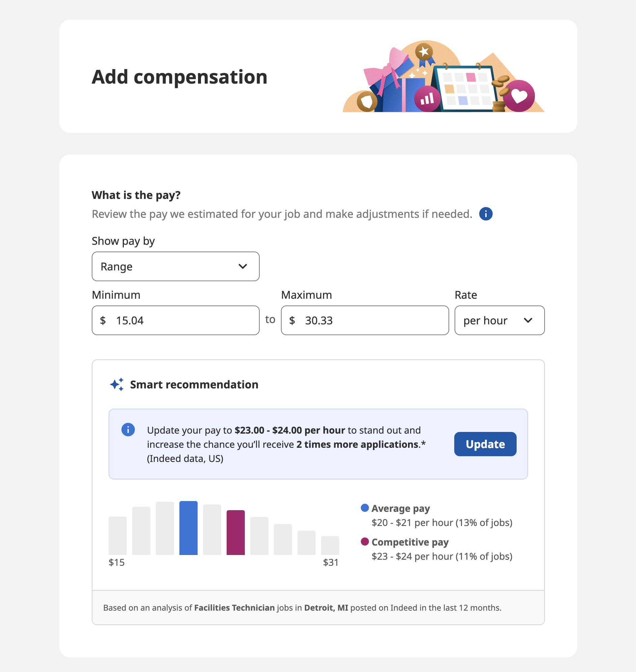This screenshot has width=636, height=672.
Task: Click the blue Average pay legend dot
Action: (365, 507)
